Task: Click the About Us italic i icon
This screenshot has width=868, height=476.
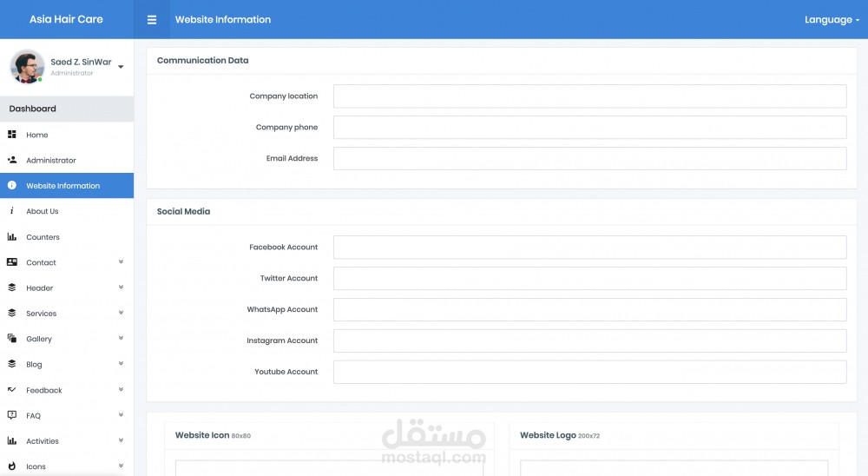Action: 11,210
